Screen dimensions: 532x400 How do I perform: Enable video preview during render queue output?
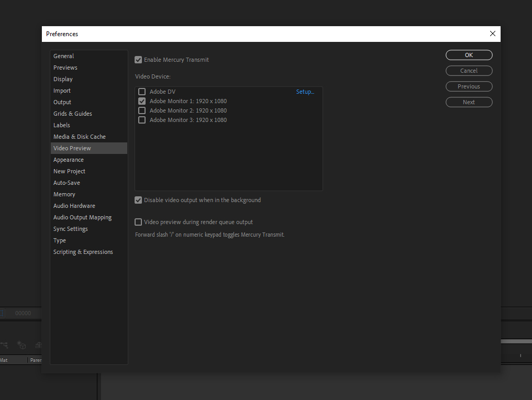(x=138, y=221)
